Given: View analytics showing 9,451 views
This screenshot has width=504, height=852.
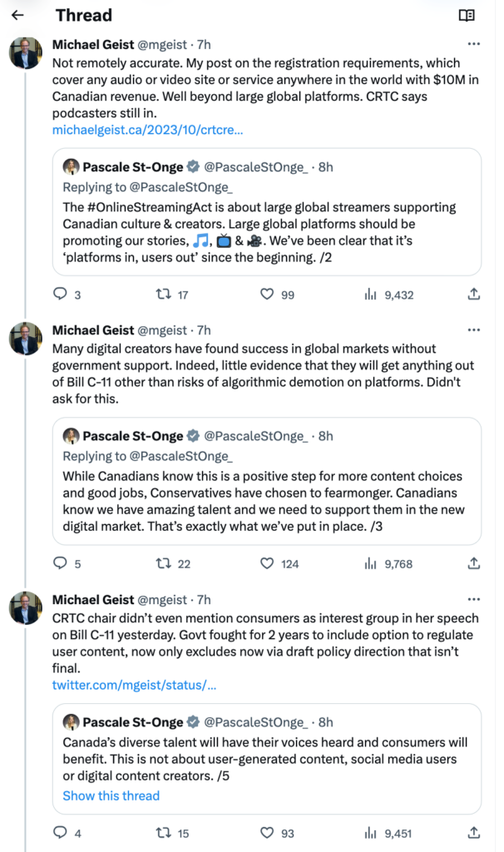Looking at the screenshot, I should tap(389, 833).
